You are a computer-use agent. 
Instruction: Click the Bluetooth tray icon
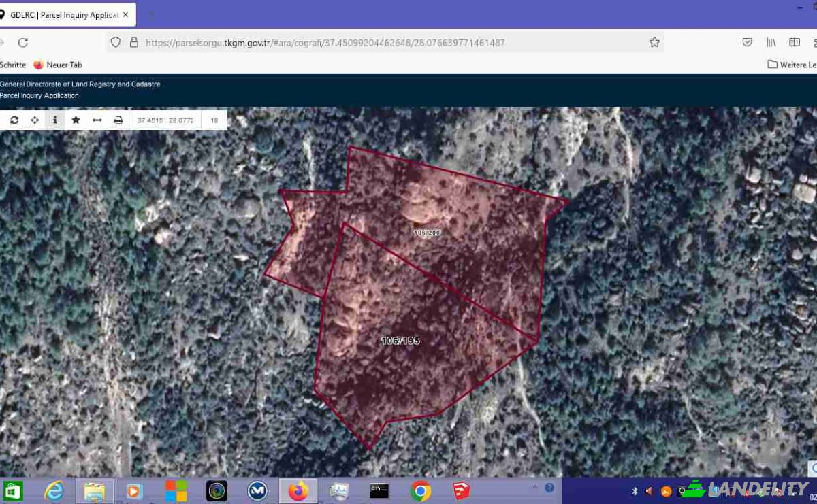pyautogui.click(x=635, y=491)
